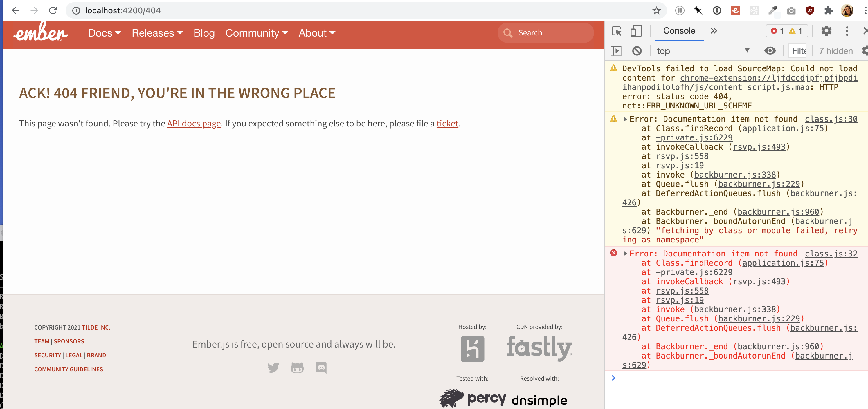Reload the page
Image resolution: width=868 pixels, height=409 pixels.
point(53,10)
